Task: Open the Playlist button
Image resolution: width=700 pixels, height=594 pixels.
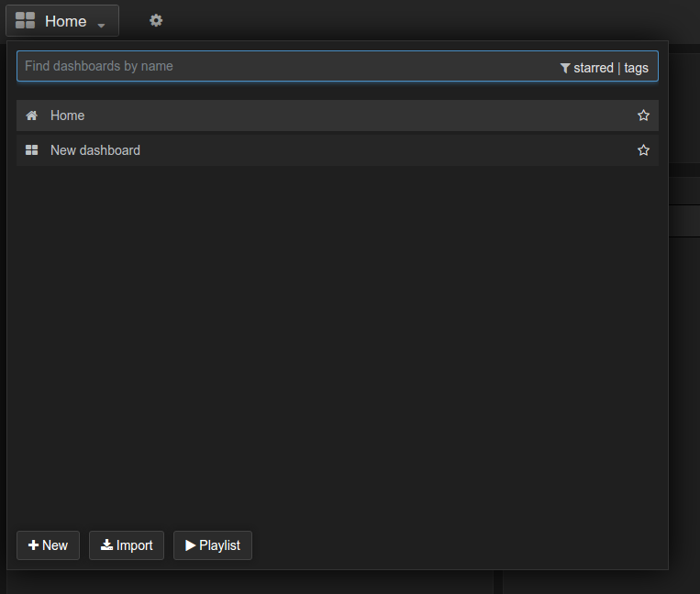Action: click(x=213, y=545)
